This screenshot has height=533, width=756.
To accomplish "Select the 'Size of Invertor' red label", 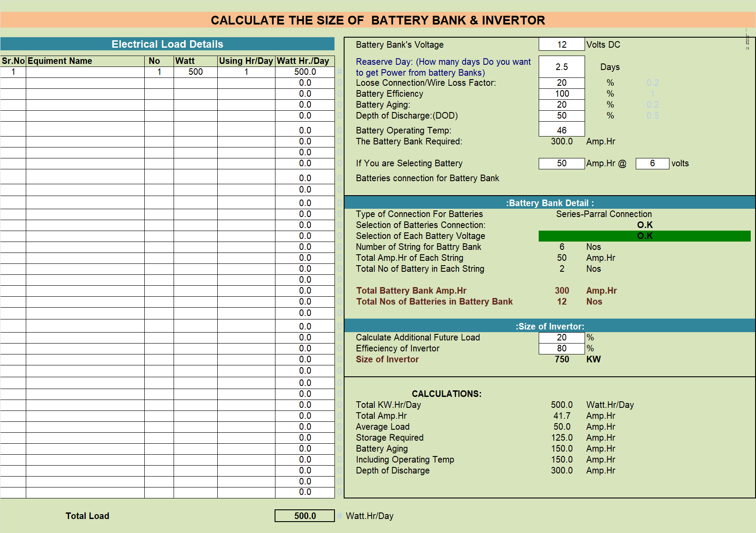I will coord(387,360).
